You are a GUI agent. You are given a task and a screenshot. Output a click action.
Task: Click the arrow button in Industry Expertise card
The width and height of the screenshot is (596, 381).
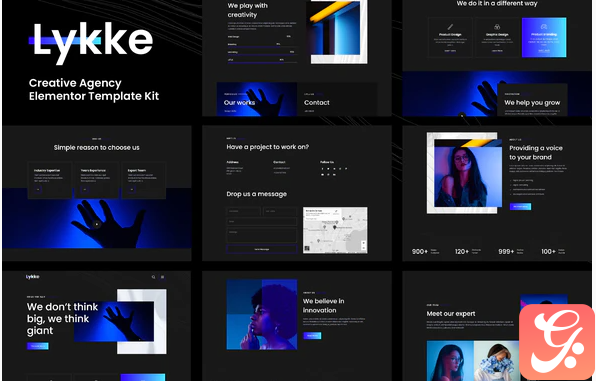tap(38, 189)
